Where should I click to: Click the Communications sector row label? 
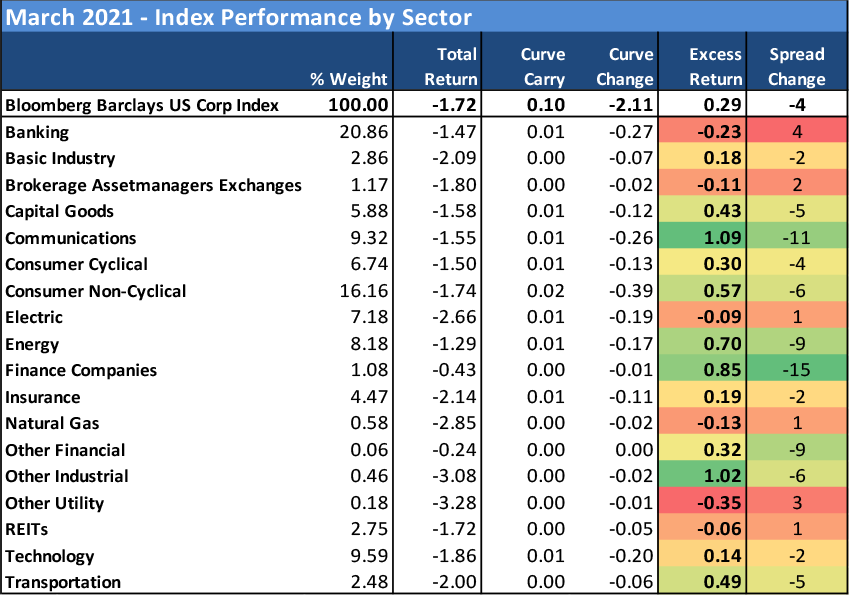point(71,238)
